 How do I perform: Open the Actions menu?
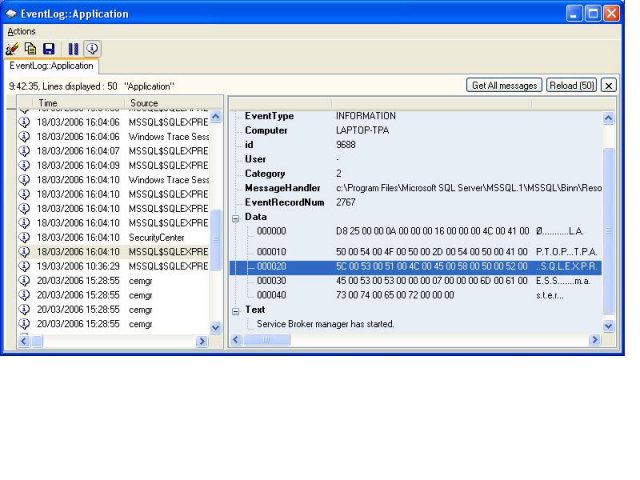(x=21, y=31)
